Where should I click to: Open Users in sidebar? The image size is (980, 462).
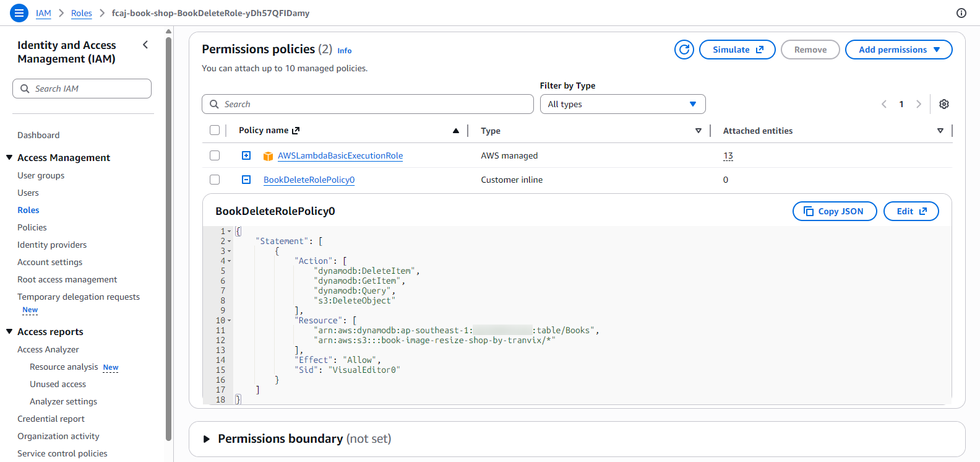[28, 193]
